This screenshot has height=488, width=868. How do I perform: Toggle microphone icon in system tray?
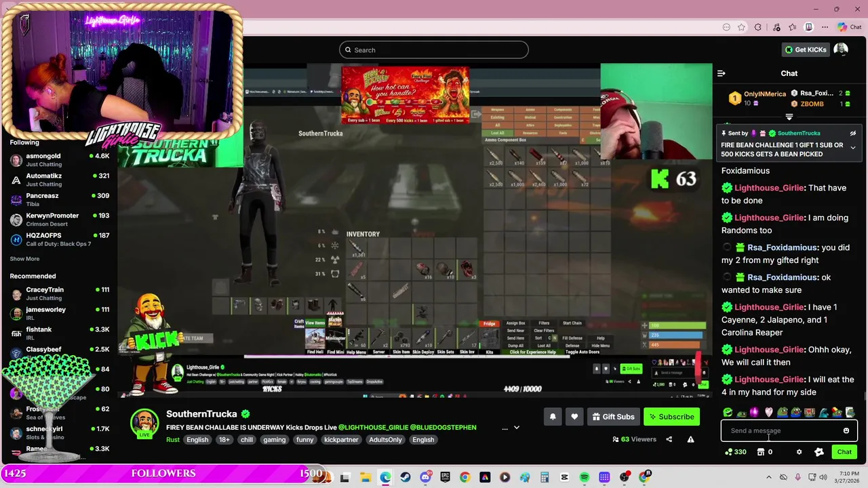pos(797,477)
